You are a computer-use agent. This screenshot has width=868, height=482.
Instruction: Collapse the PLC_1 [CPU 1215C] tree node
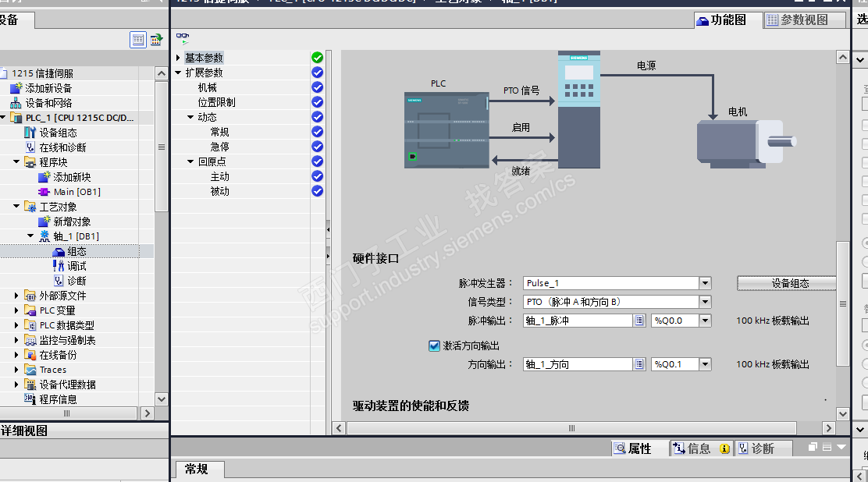[3, 117]
